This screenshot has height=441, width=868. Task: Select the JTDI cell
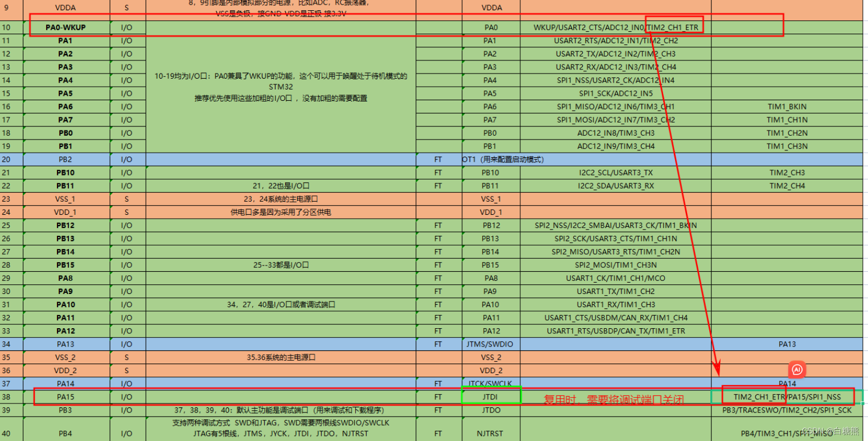point(490,397)
